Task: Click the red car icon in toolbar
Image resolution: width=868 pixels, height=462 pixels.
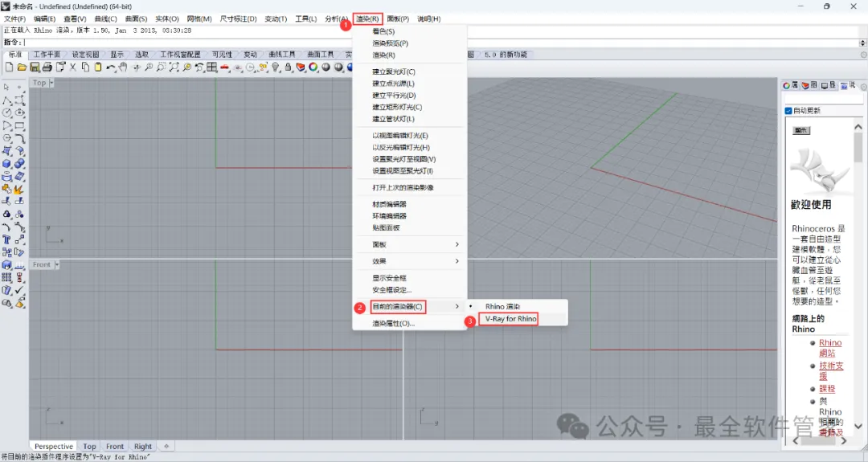Action: click(224, 67)
